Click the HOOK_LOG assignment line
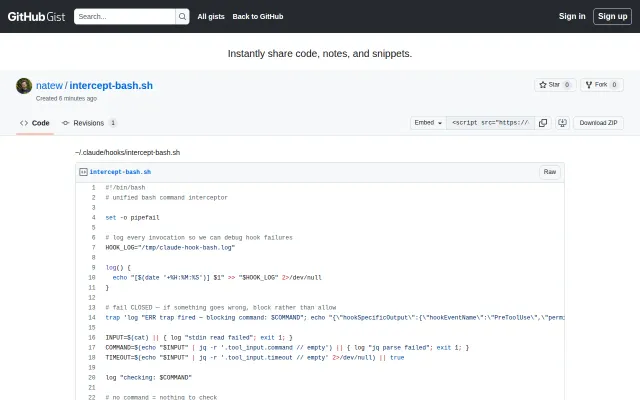This screenshot has width=640, height=400. pyautogui.click(x=170, y=248)
